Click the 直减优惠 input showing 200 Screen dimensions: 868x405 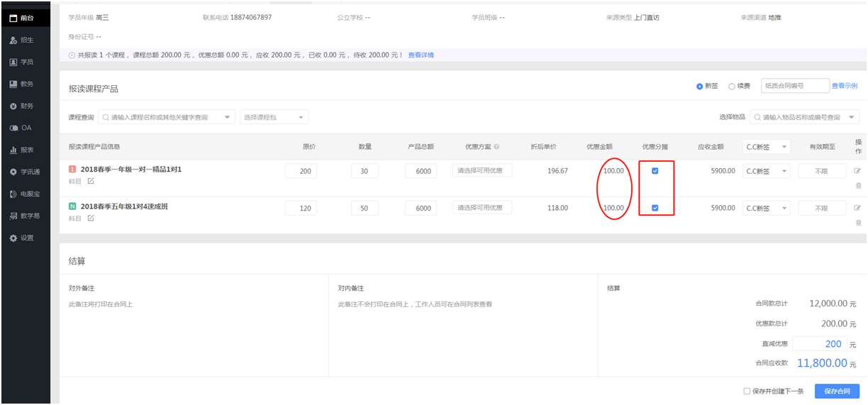click(x=820, y=343)
